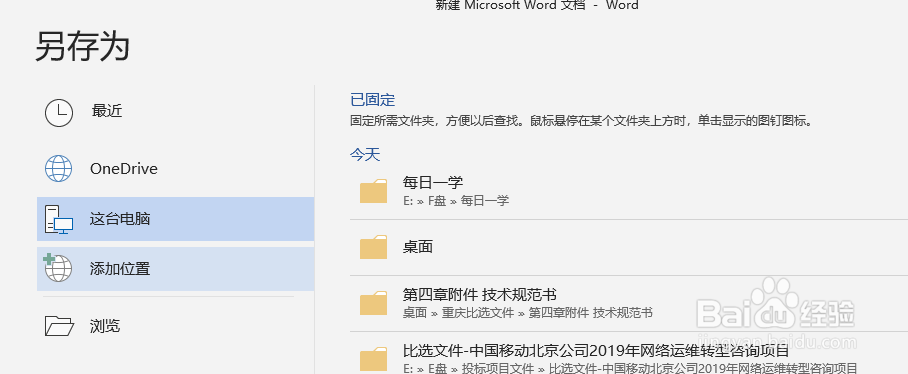This screenshot has height=374, width=908.
Task: Open the 最近 recent locations
Action: point(107,111)
